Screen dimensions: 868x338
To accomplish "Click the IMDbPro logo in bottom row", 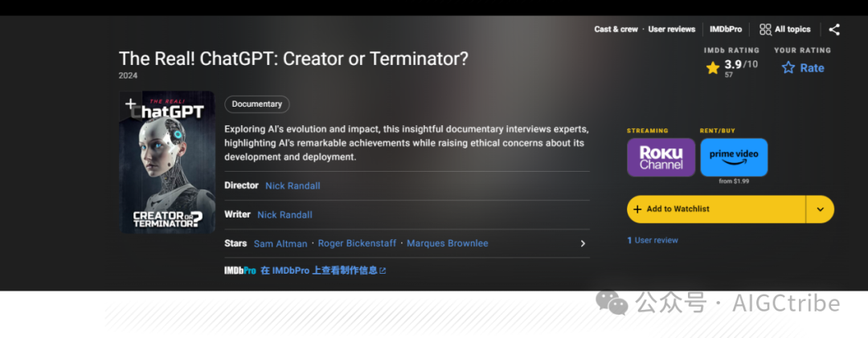I will click(x=240, y=271).
